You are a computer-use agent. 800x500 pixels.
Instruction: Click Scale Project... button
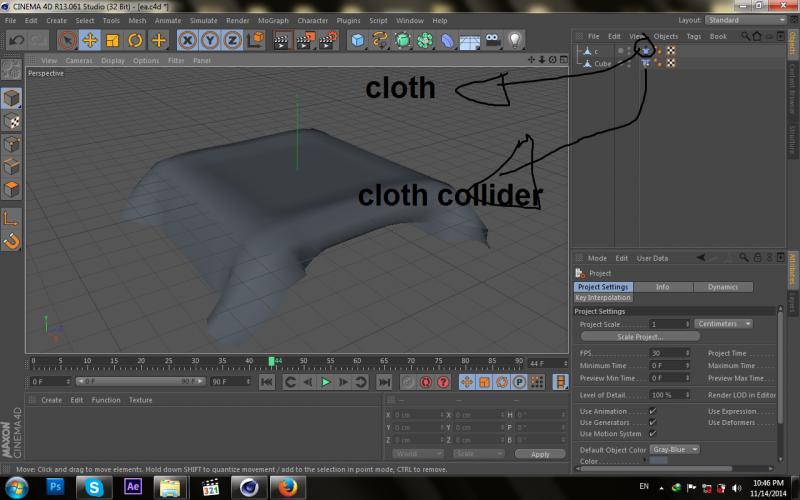[x=640, y=336]
